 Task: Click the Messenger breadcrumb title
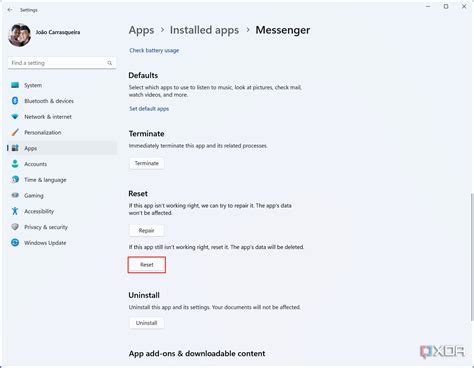tap(283, 30)
